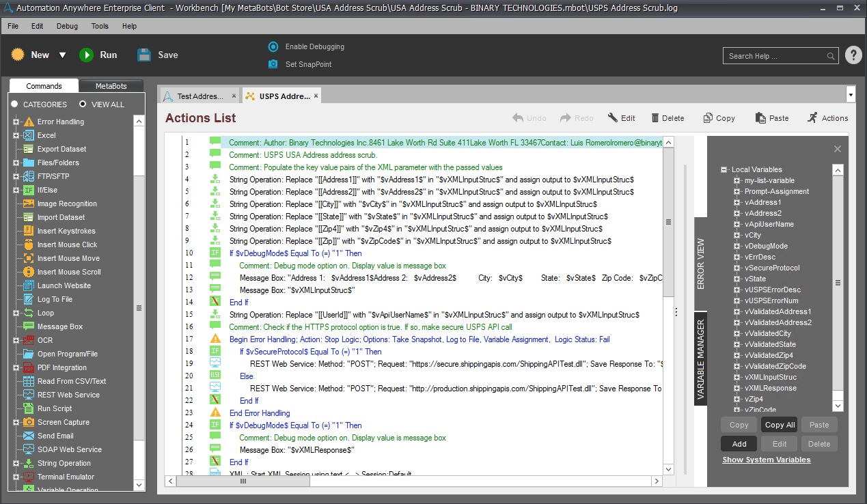Click the green Run play icon

86,55
